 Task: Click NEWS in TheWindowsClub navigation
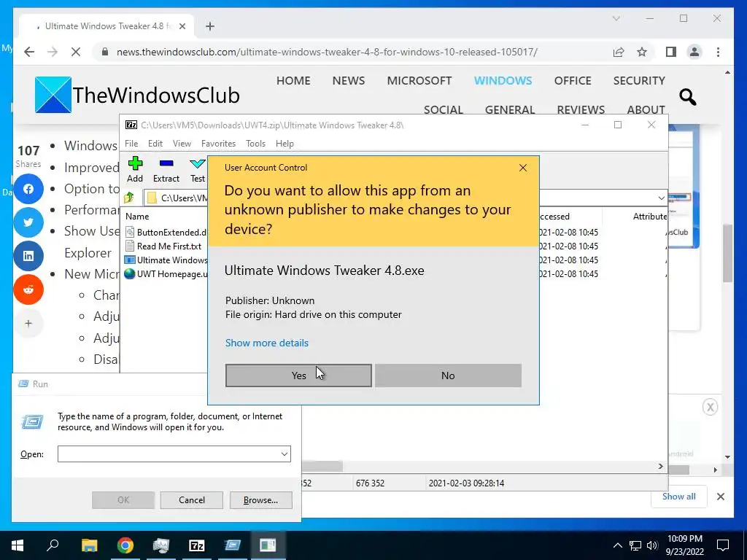point(348,80)
